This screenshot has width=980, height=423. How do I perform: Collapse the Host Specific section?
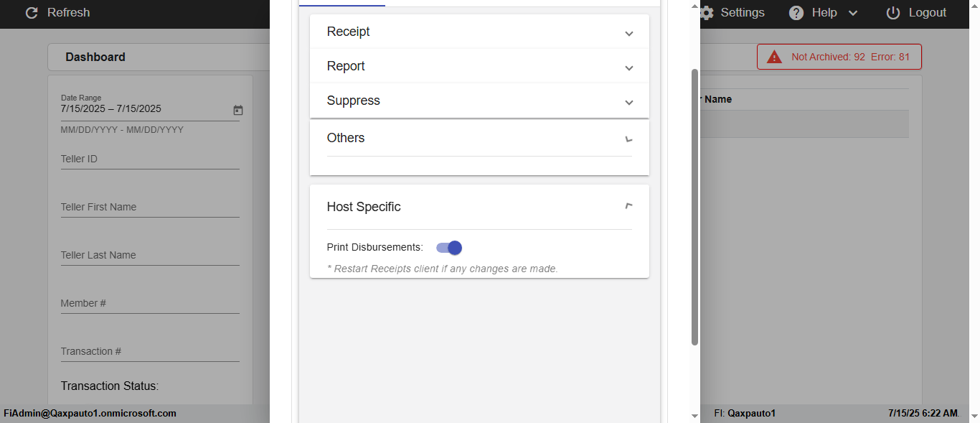pyautogui.click(x=629, y=207)
